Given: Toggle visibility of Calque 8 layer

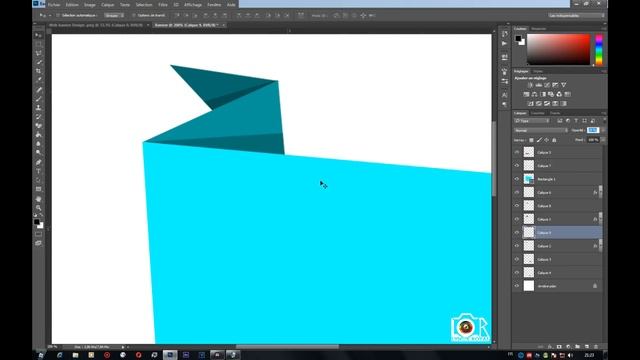Looking at the screenshot, I should pyautogui.click(x=517, y=206).
